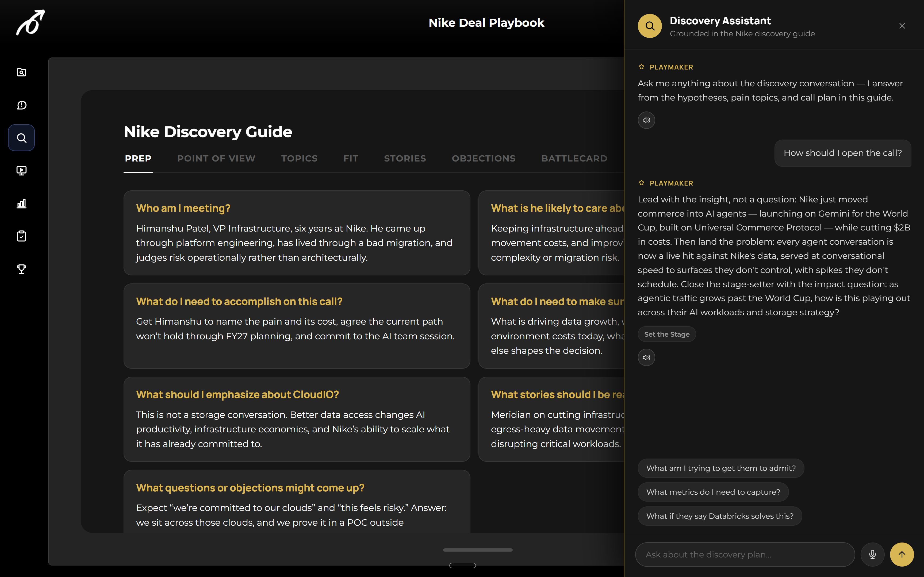Image resolution: width=924 pixels, height=577 pixels.
Task: Open the 'What stories should I be' card
Action: 551,419
